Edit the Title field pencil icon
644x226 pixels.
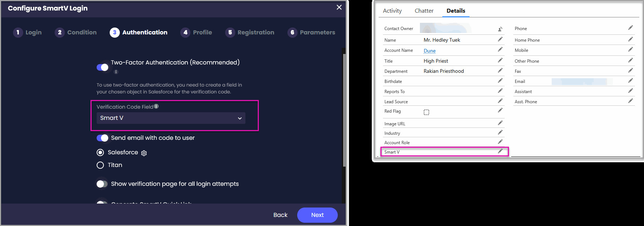pyautogui.click(x=500, y=60)
